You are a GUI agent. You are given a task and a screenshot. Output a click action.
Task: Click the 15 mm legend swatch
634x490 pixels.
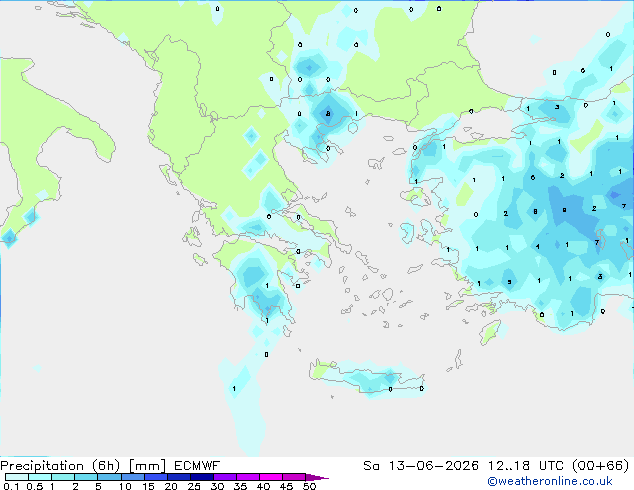point(155,477)
